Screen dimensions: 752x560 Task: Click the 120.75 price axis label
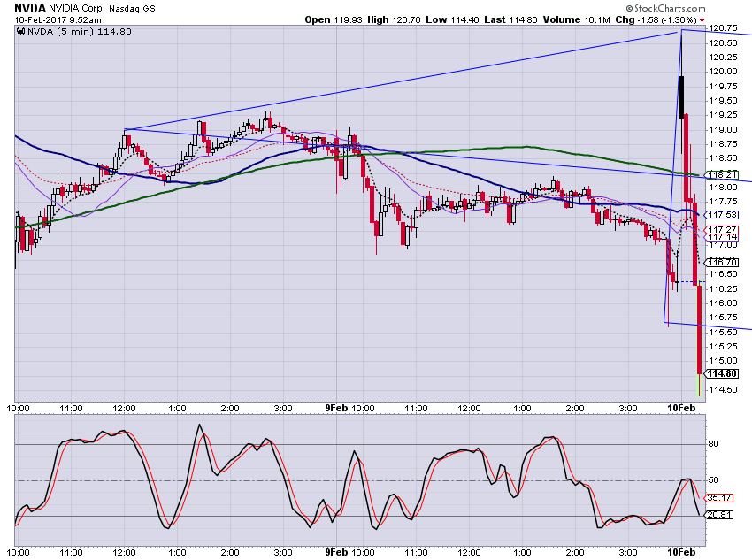(x=723, y=28)
